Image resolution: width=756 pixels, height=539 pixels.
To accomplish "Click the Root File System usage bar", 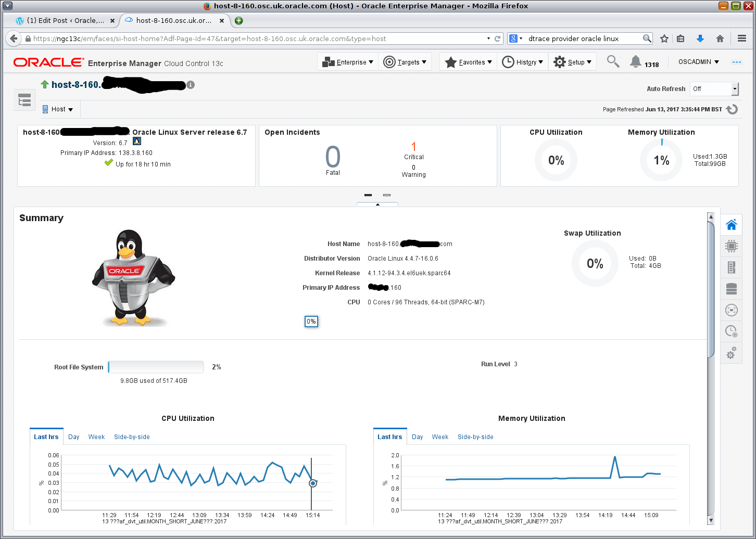I will point(156,367).
